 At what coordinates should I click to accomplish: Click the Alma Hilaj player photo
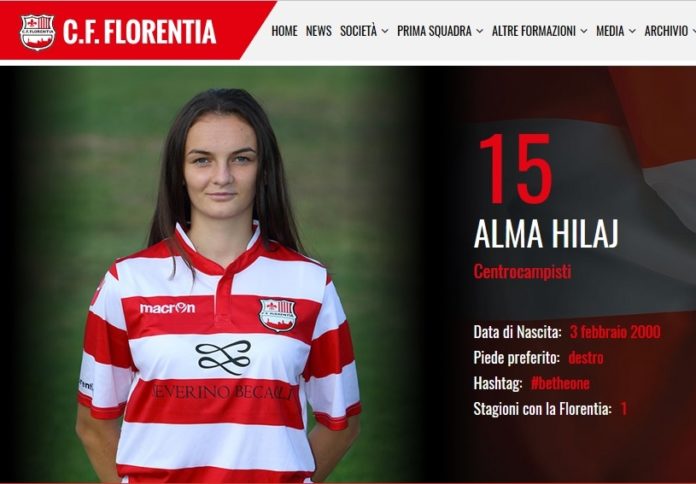[218, 285]
